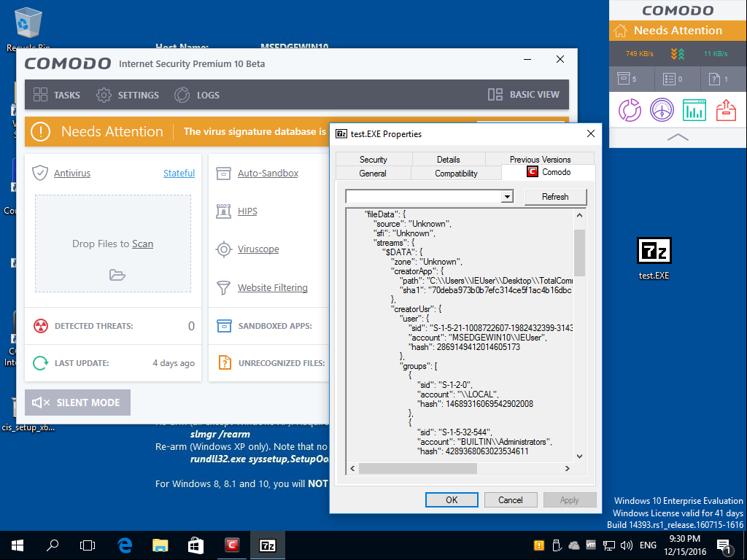The width and height of the screenshot is (747, 560).
Task: Open the Details tab
Action: 449,160
